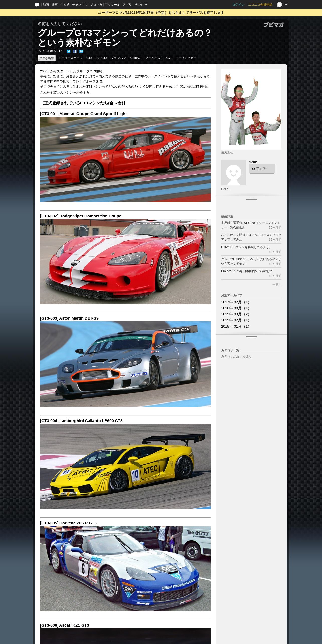
Task: Open the ツーリングカー tag
Action: (x=186, y=58)
